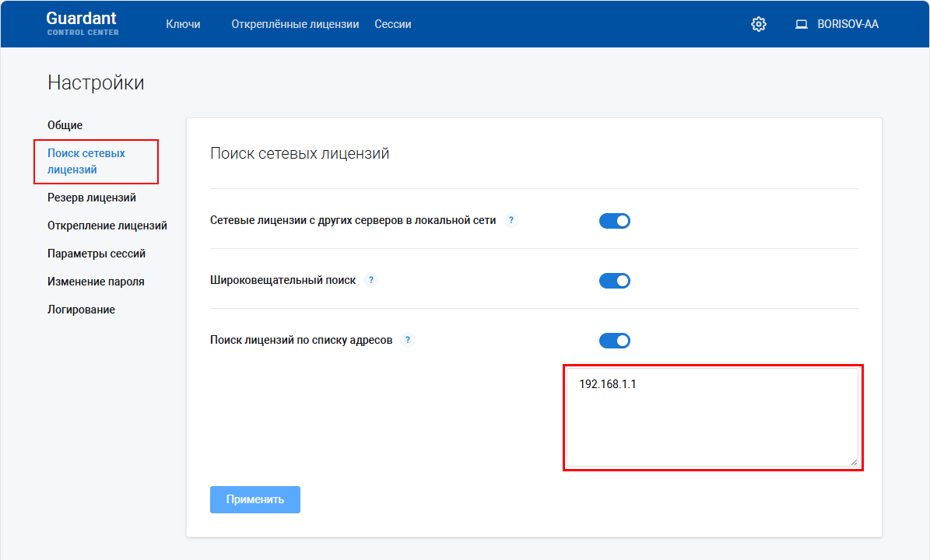Open the Ключи menu
This screenshot has height=560, width=930.
[182, 23]
